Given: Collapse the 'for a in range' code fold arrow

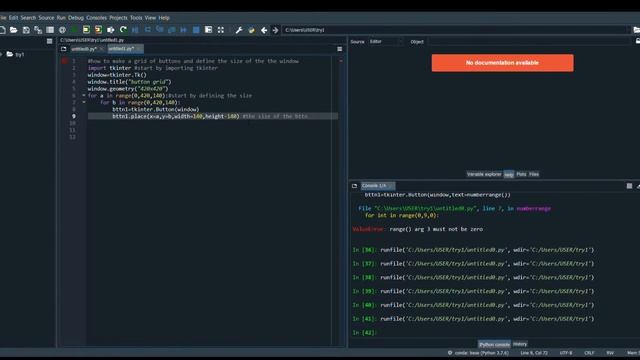Looking at the screenshot, I should point(84,96).
